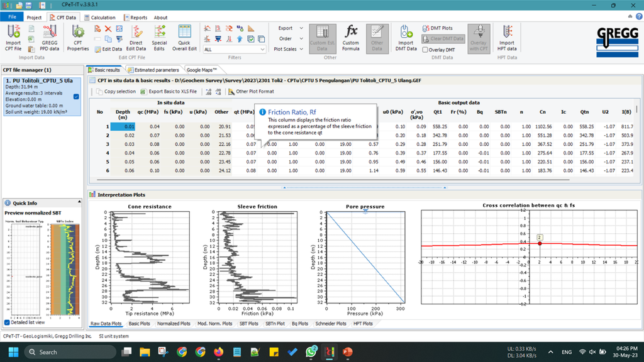The image size is (644, 362).
Task: Open the About tab
Action: pos(160,17)
